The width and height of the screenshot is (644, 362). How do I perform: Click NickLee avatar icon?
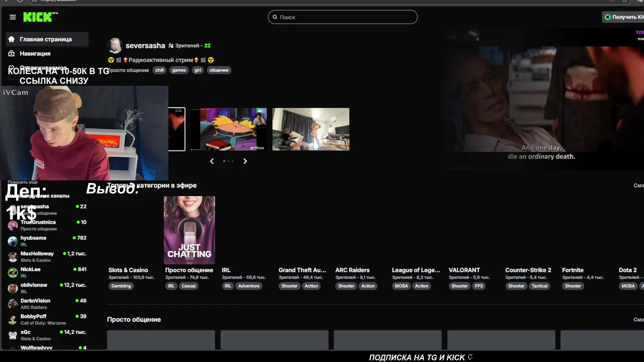click(x=13, y=273)
